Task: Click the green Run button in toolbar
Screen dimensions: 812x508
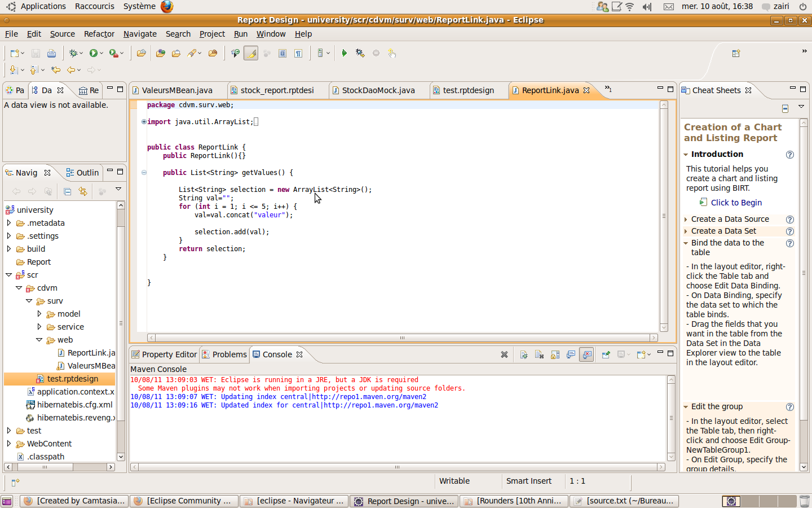Action: [93, 53]
